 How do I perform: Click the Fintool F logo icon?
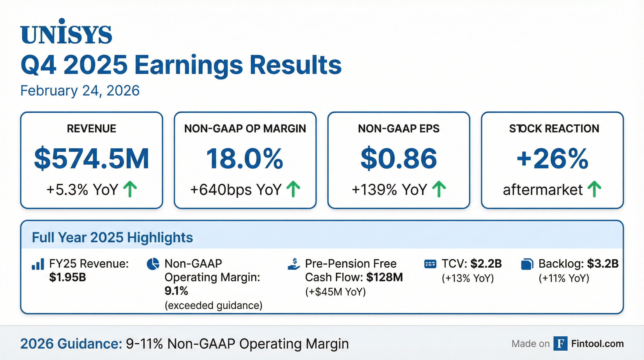click(x=560, y=344)
